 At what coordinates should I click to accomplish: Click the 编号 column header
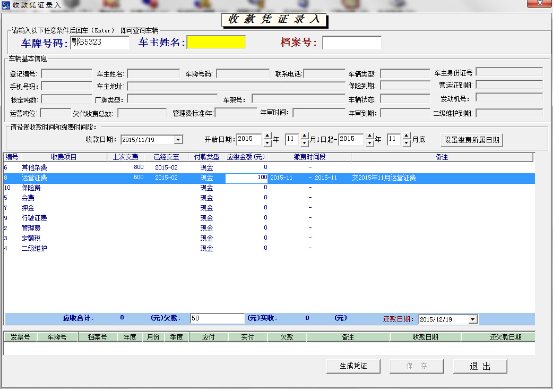pos(12,157)
